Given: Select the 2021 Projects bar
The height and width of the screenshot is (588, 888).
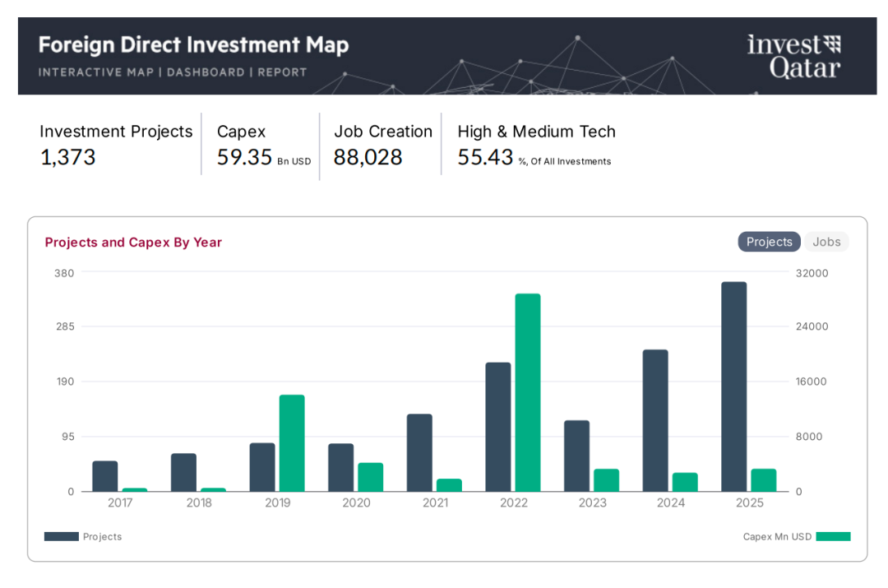Looking at the screenshot, I should click(419, 452).
